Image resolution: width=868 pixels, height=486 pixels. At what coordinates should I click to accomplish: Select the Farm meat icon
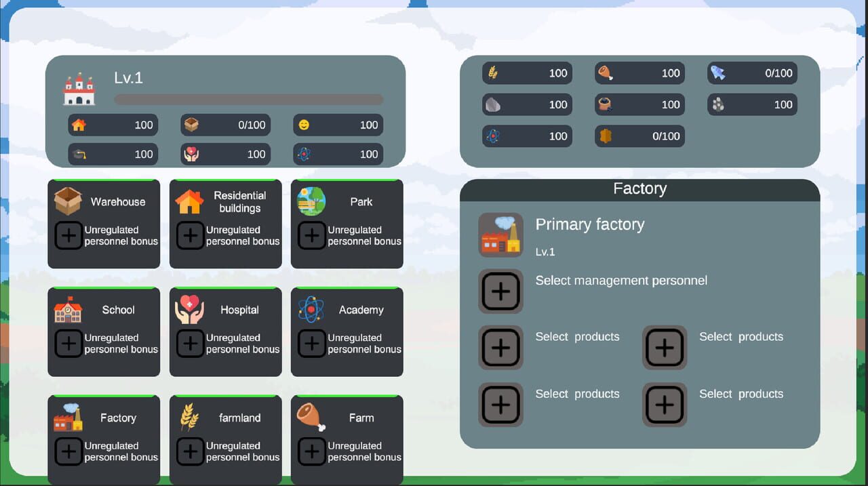[311, 418]
